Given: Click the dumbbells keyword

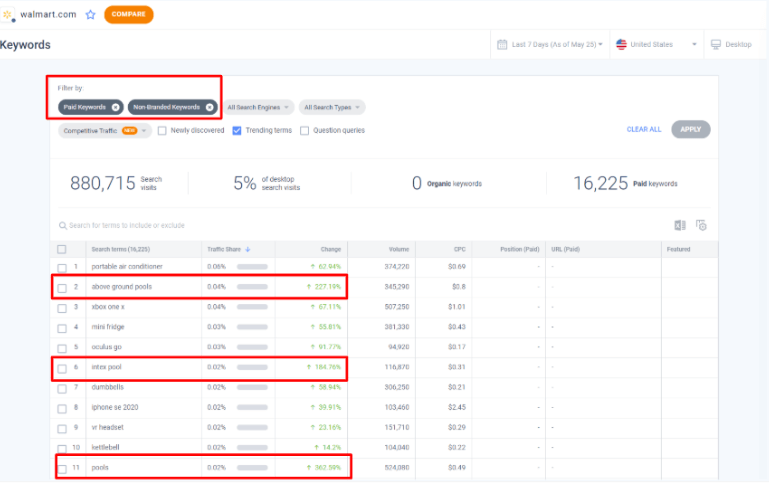Looking at the screenshot, I should pos(107,387).
